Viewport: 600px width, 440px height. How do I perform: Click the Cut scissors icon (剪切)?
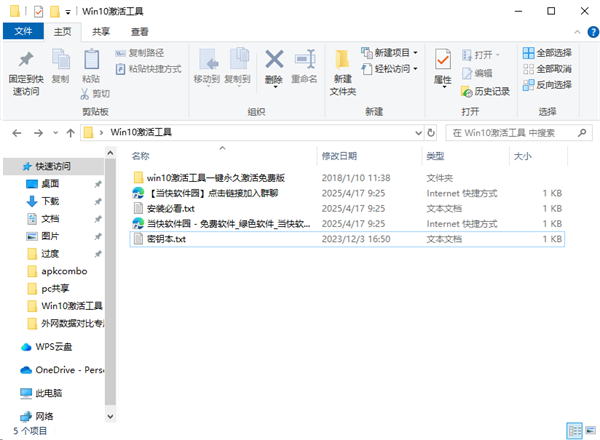[85, 94]
